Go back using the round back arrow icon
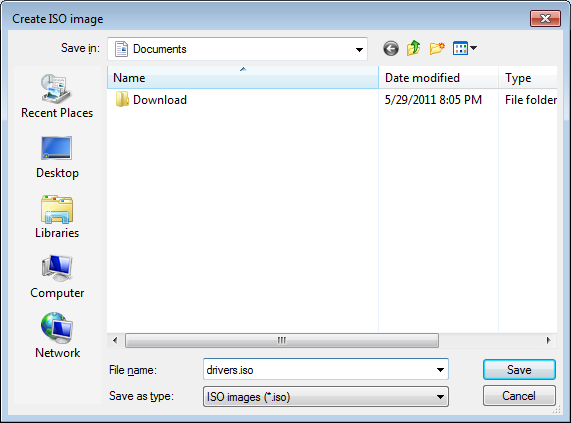 pos(391,48)
